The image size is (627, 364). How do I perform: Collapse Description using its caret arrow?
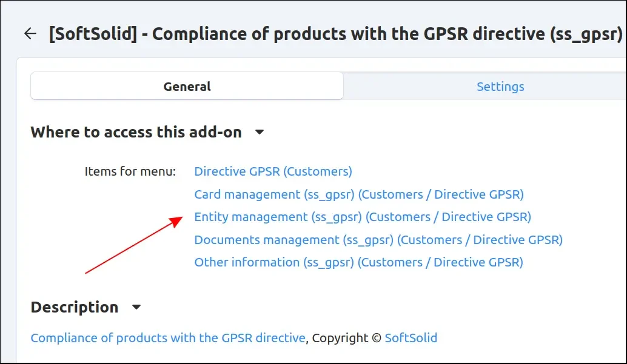(136, 307)
